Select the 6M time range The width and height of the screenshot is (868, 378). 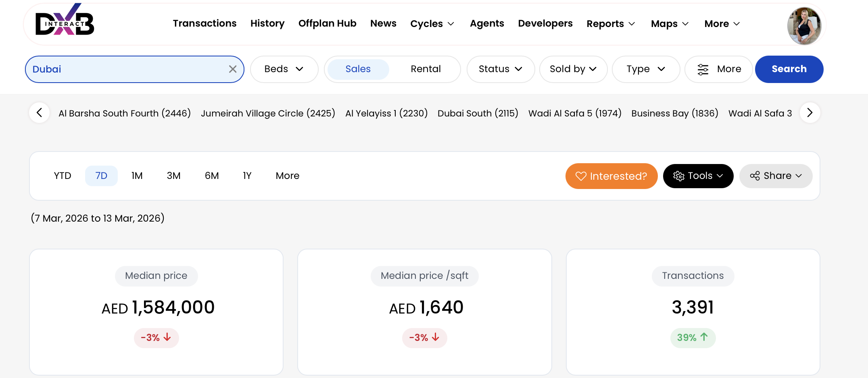[x=212, y=176]
